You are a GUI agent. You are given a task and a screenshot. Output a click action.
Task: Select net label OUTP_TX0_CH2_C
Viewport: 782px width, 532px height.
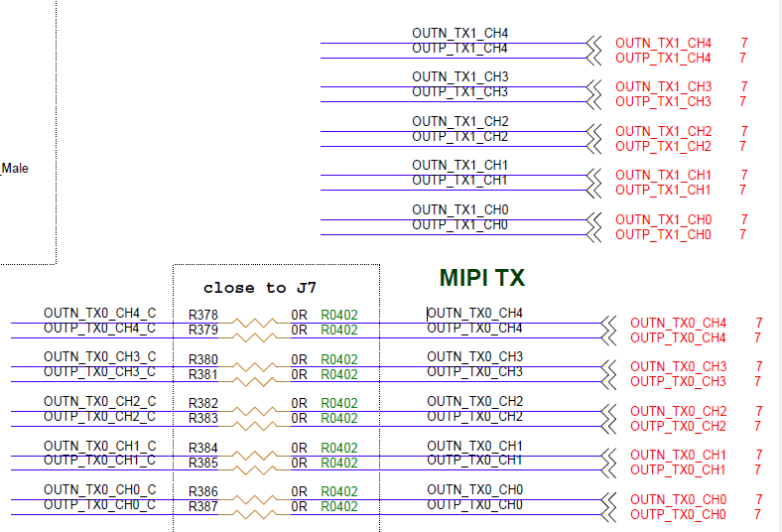(x=100, y=416)
